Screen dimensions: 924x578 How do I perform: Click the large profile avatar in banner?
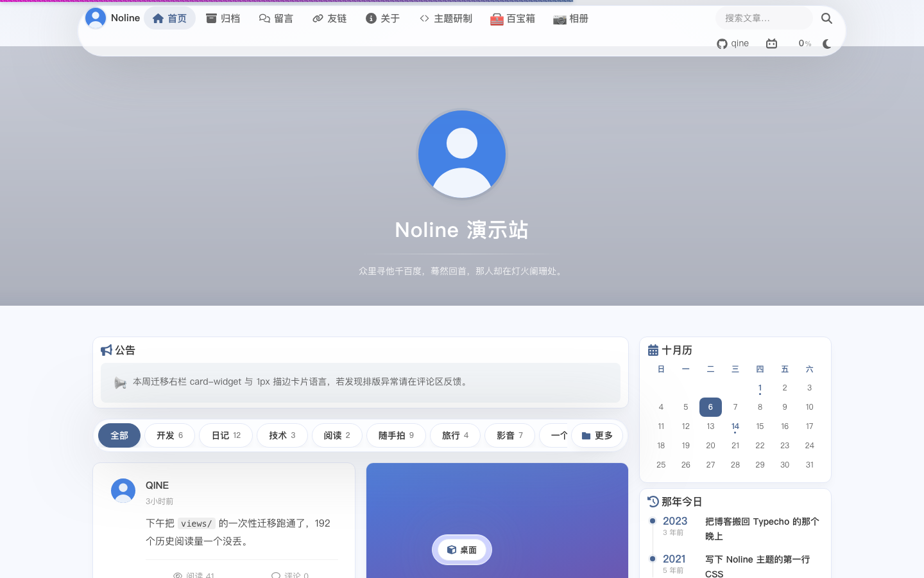click(462, 154)
